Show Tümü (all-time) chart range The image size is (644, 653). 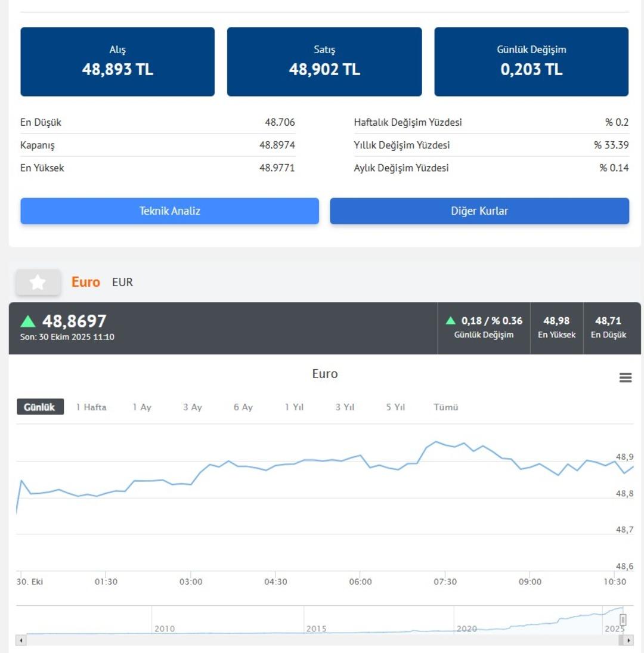tap(446, 407)
